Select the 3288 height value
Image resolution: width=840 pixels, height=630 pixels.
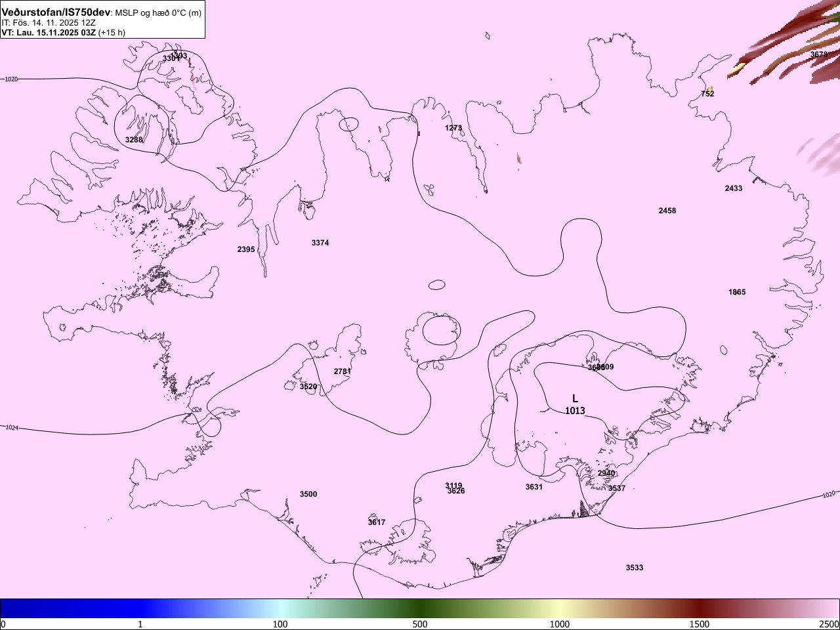click(134, 140)
